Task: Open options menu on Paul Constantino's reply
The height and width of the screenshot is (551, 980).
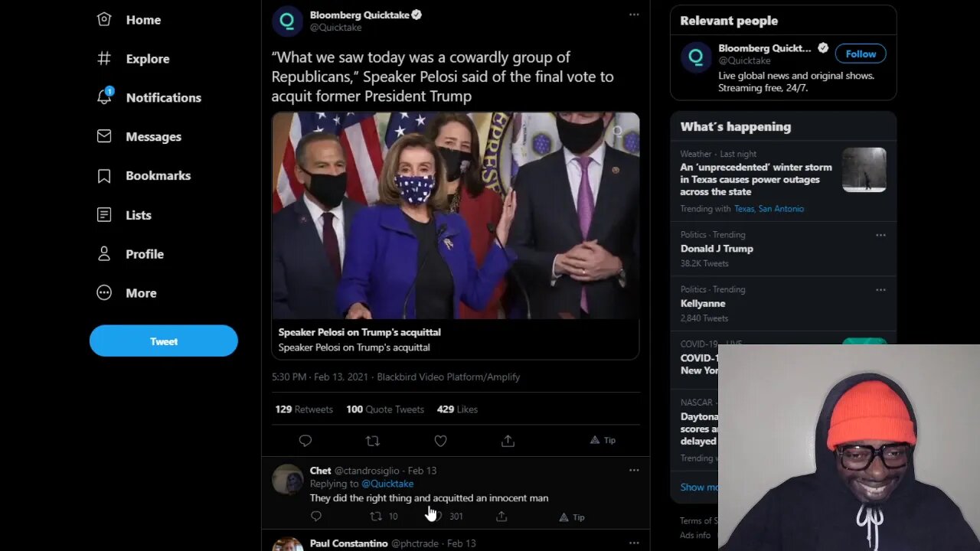Action: 634,543
